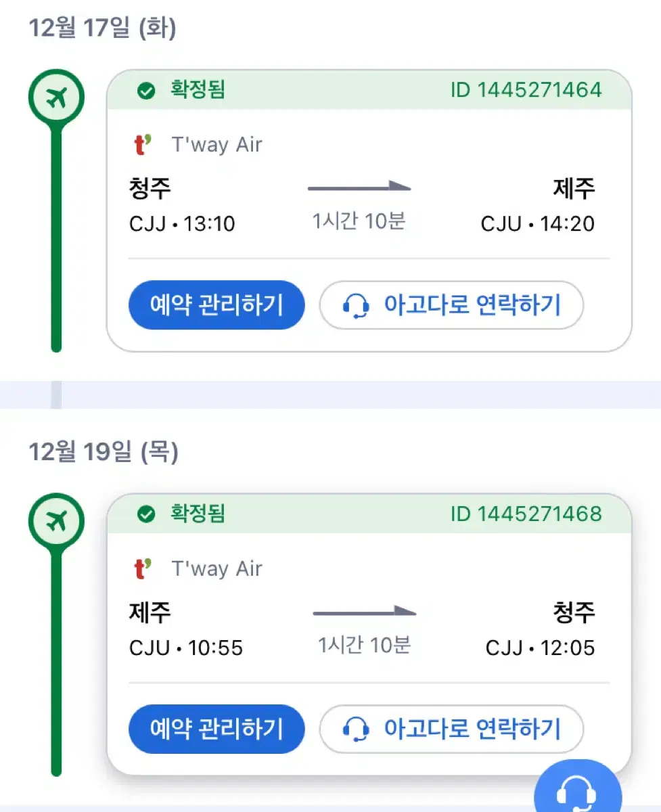Contact Agoda about the December 17 flight
661x812 pixels.
click(x=451, y=305)
